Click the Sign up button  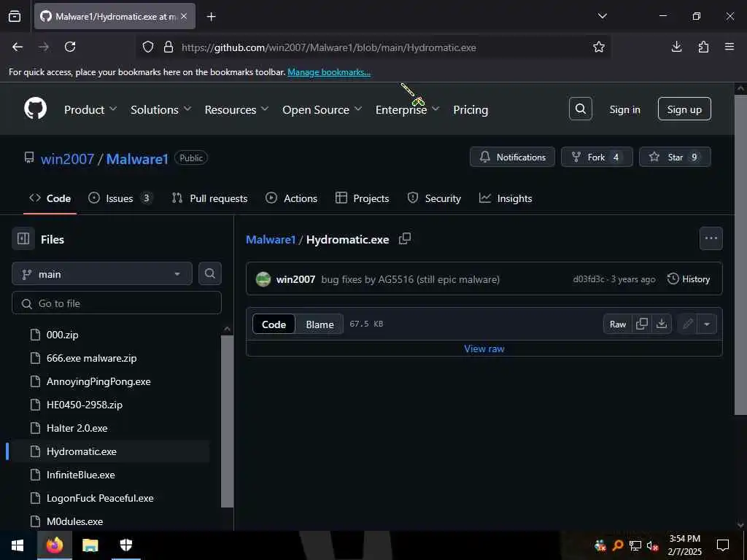pos(684,109)
